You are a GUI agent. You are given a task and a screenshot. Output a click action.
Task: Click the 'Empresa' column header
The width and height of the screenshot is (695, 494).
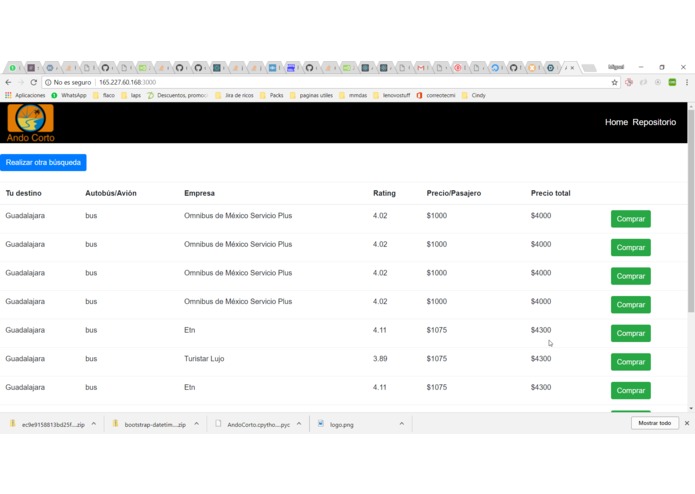[199, 193]
